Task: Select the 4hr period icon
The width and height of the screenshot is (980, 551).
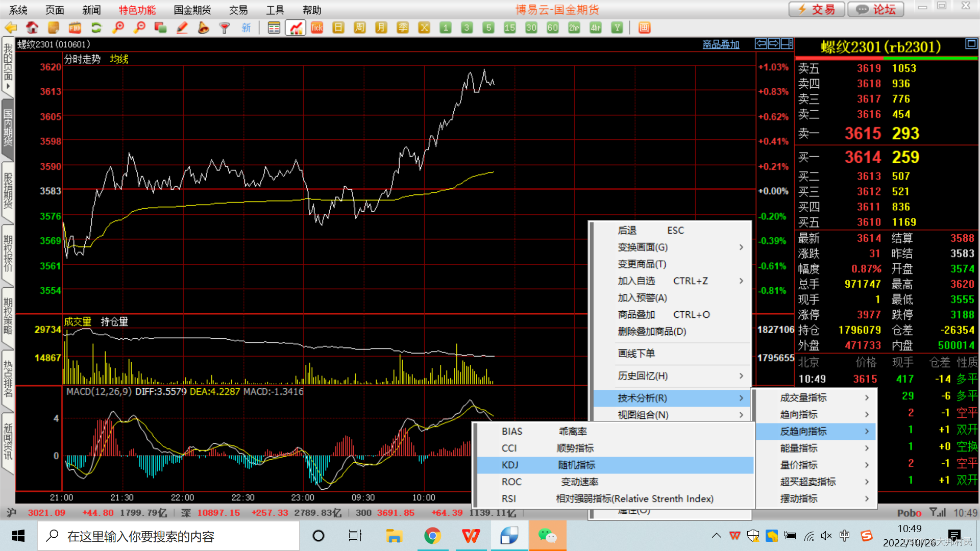Action: click(595, 28)
